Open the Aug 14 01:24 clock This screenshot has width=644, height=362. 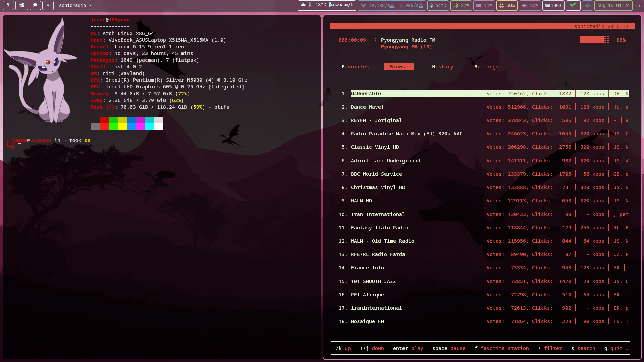point(613,5)
